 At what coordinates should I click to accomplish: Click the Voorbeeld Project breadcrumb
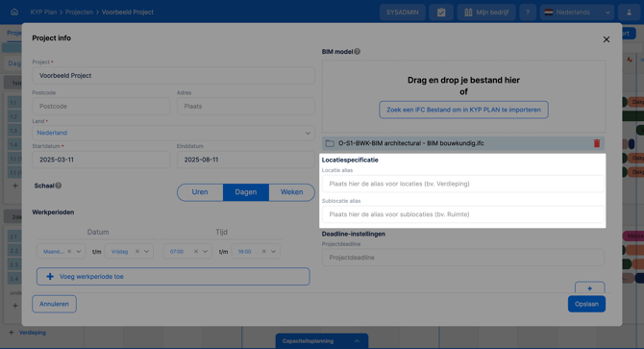(128, 12)
